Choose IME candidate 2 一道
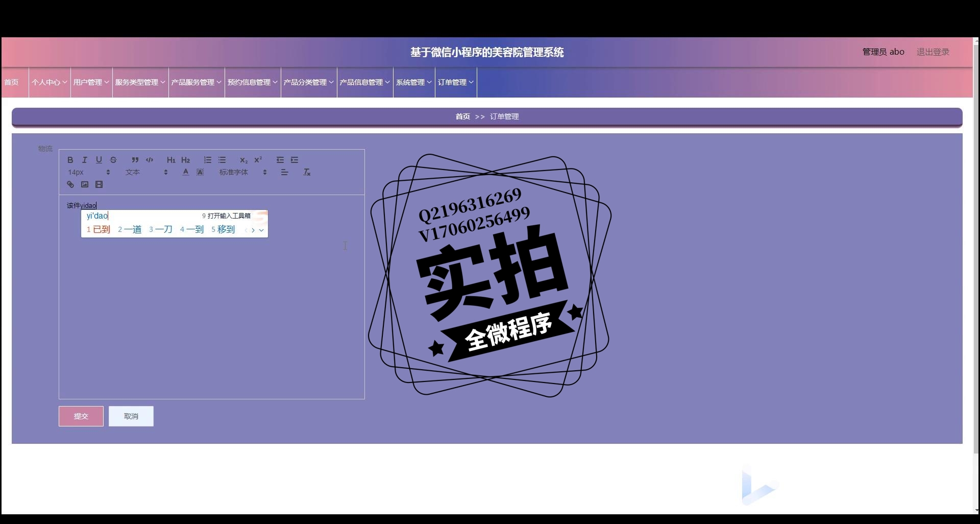The image size is (980, 524). click(130, 229)
